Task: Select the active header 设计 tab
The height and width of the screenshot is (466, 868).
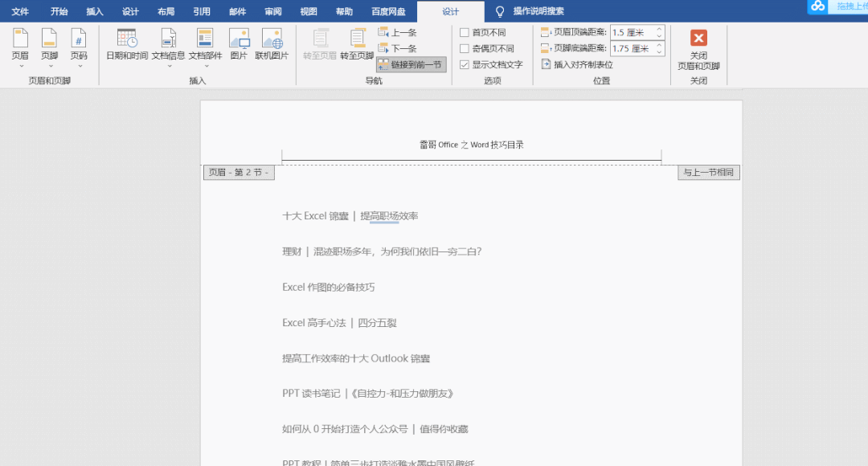Action: point(451,11)
